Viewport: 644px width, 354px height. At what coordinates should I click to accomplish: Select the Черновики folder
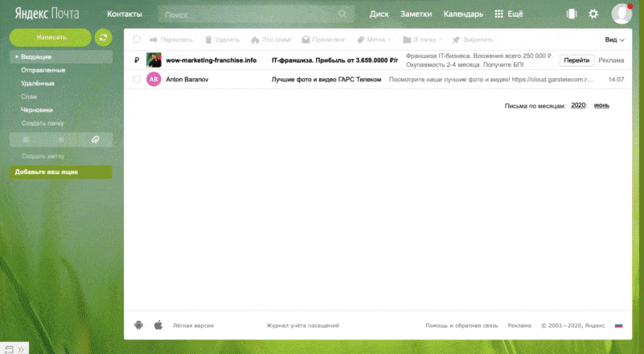pos(36,109)
